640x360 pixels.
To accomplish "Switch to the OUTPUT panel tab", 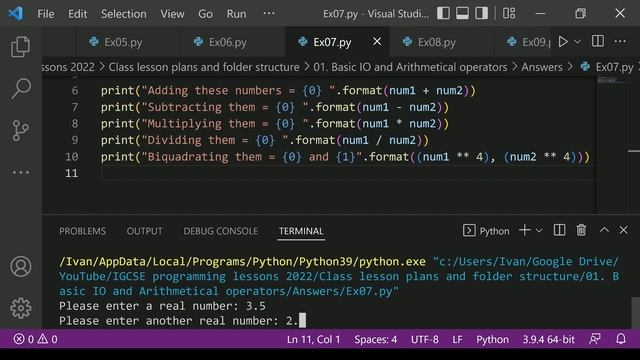I will 144,231.
